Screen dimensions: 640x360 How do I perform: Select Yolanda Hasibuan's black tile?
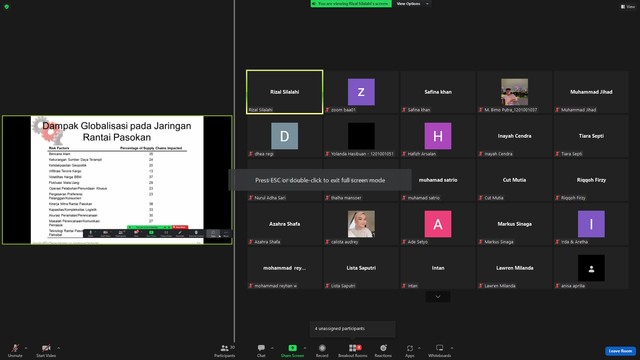click(x=361, y=136)
